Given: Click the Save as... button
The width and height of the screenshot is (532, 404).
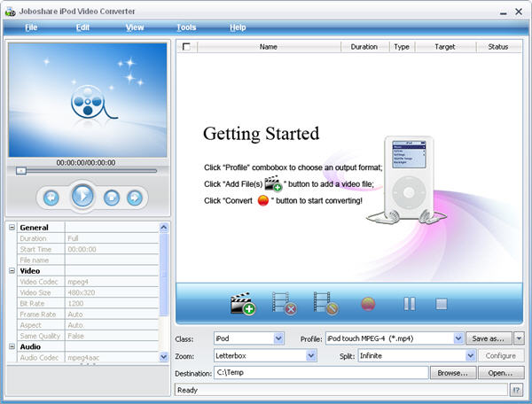Looking at the screenshot, I should click(489, 338).
